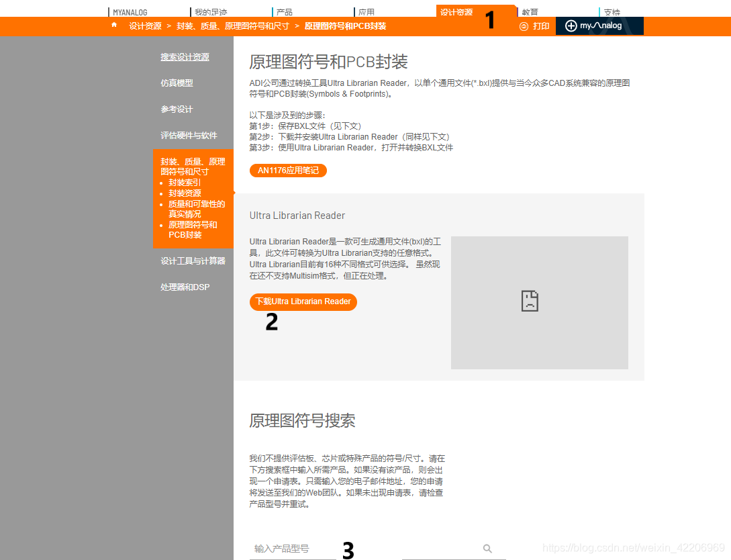
Task: Open 原理图符号和PCB封装 sidebar sub-item
Action: coord(193,230)
